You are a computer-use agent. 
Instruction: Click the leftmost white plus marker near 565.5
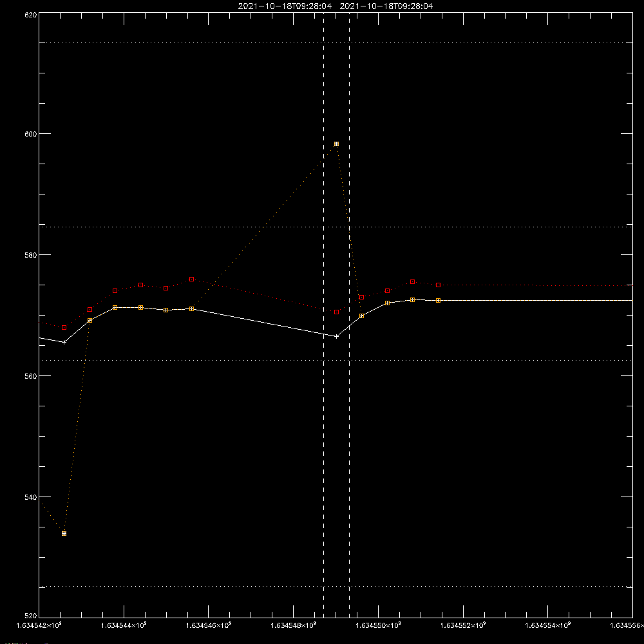click(x=64, y=342)
